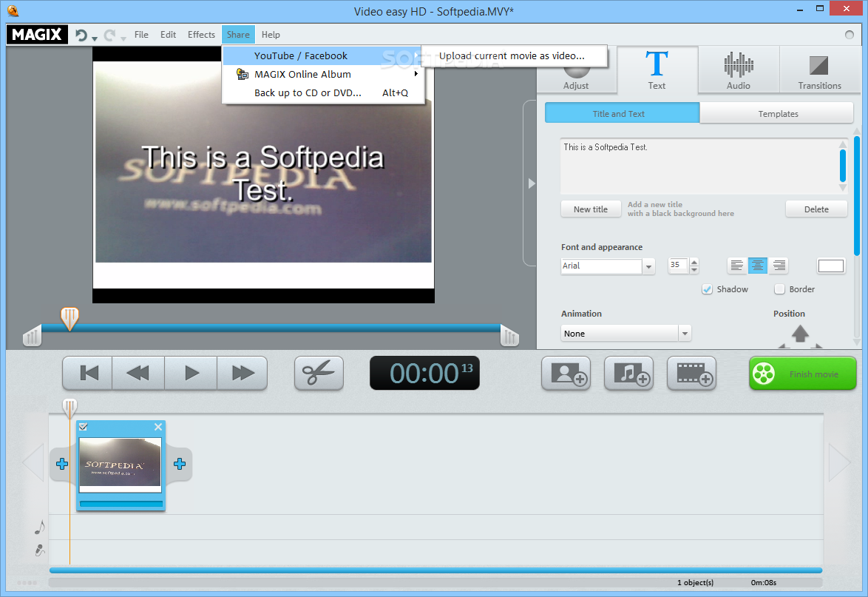Enable the Border checkbox

(779, 289)
